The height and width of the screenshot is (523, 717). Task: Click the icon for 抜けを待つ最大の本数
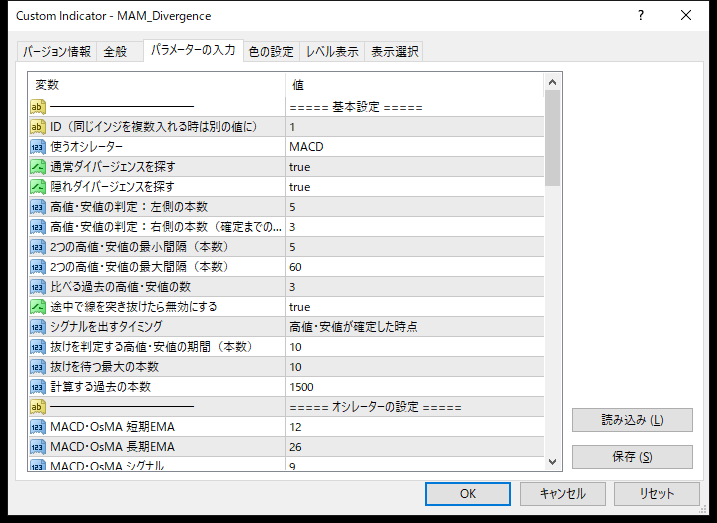(38, 367)
